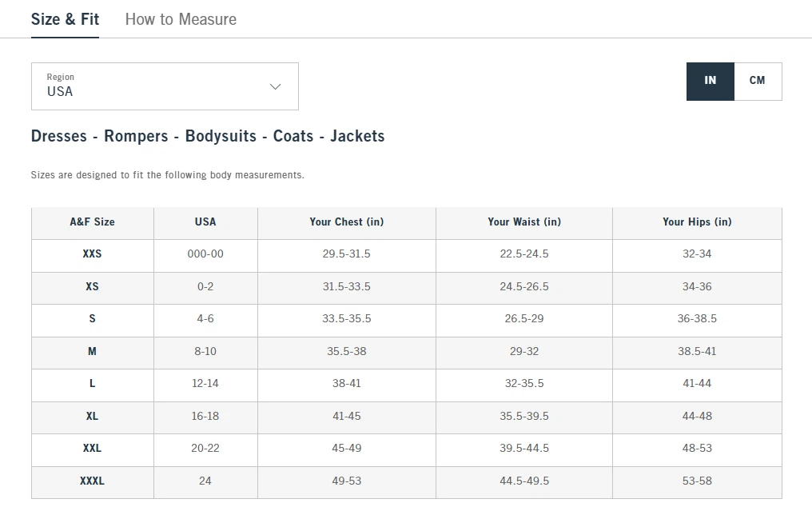This screenshot has height=519, width=812.
Task: Click the Dresses - Rompers - Bodysuits heading
Action: tap(208, 136)
